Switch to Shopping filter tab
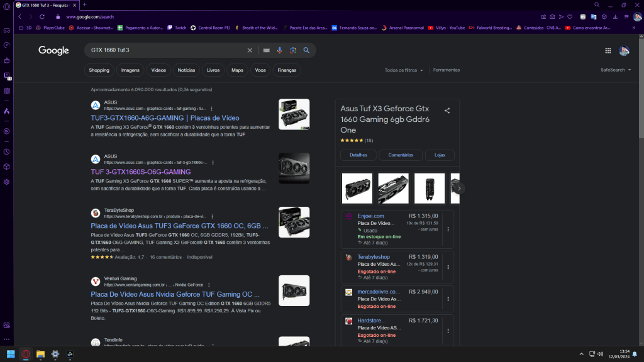 (99, 70)
